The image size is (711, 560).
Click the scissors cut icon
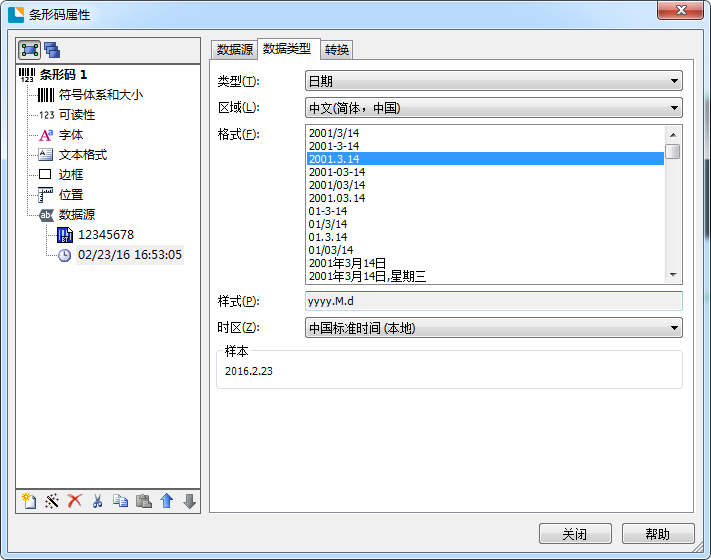click(x=98, y=500)
